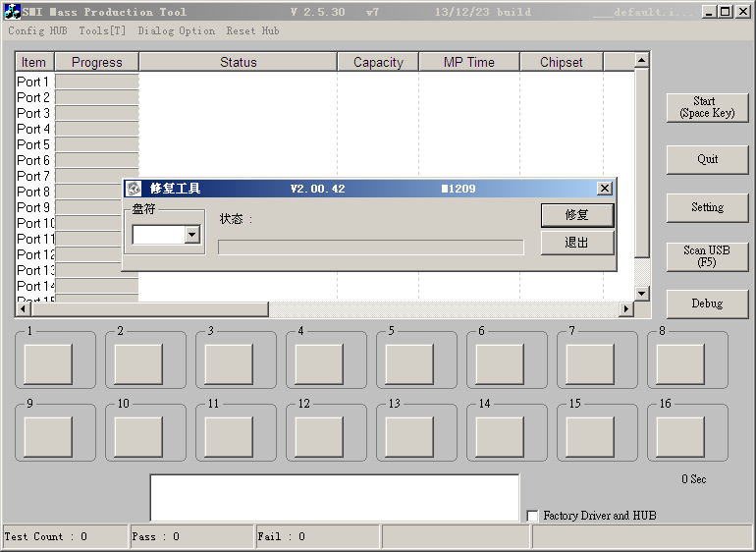Viewport: 756px width, 552px height.
Task: Click the Item column header
Action: pyautogui.click(x=34, y=62)
